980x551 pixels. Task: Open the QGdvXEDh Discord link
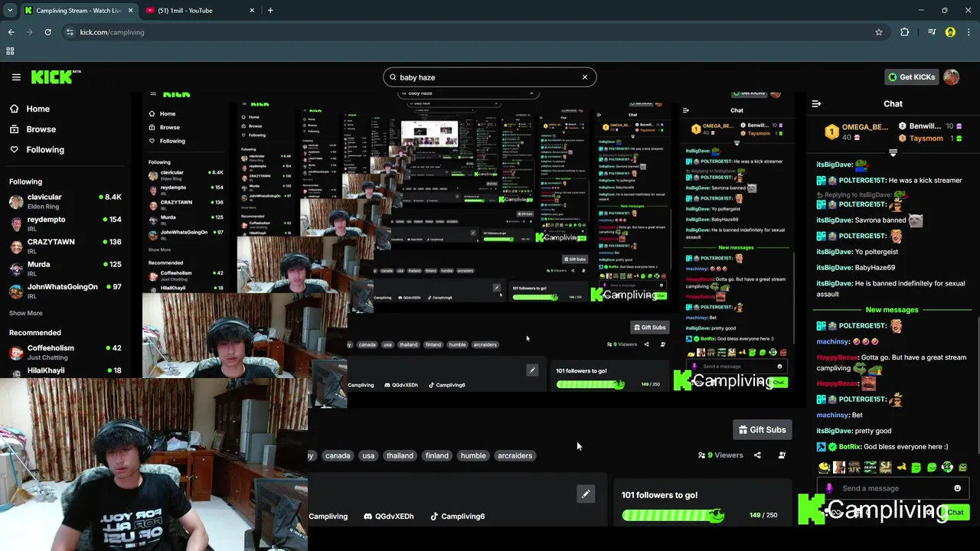[x=389, y=517]
